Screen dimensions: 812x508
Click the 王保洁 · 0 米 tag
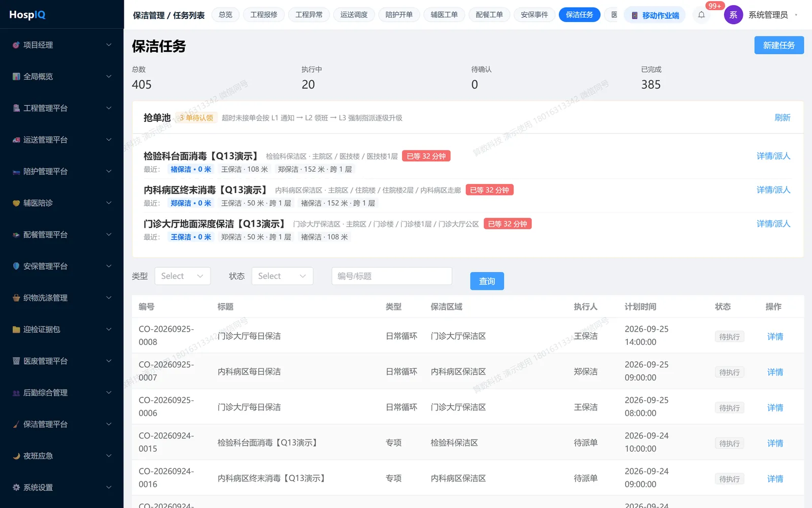coord(191,237)
